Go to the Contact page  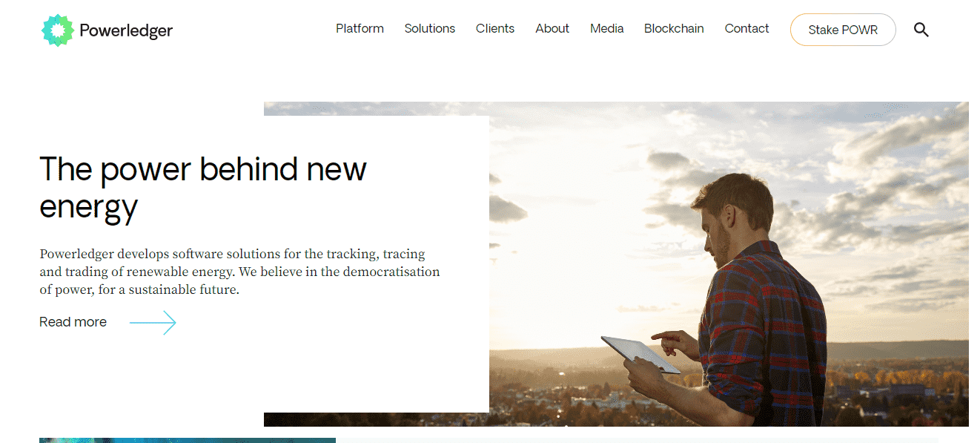point(746,29)
